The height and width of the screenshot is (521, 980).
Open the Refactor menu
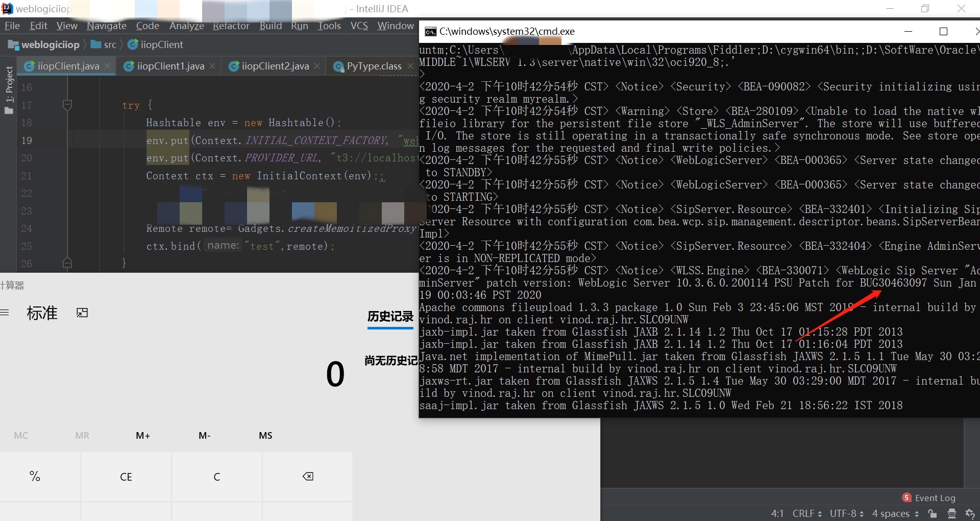click(x=231, y=26)
